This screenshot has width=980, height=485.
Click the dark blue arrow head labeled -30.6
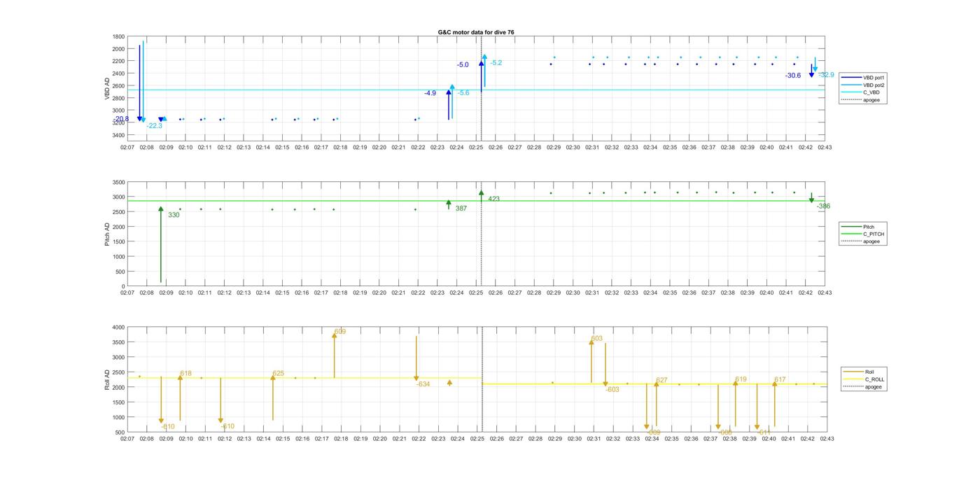pos(811,75)
